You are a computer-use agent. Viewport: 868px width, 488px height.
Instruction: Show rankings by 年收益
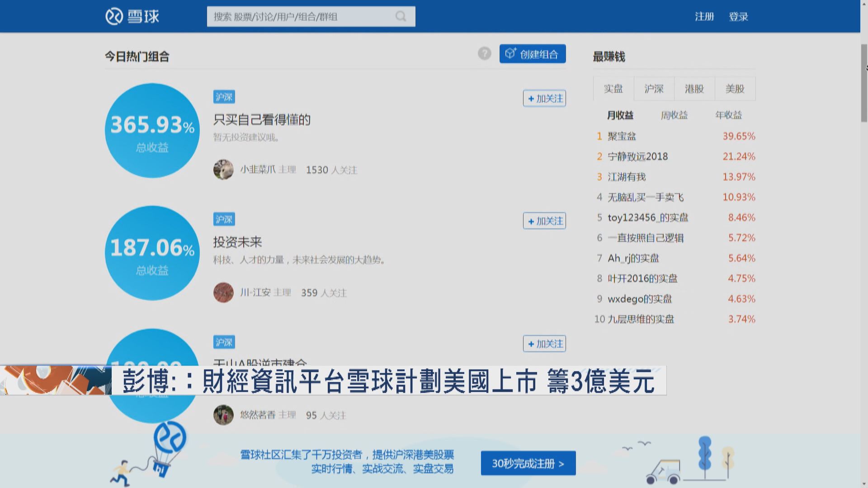(x=729, y=115)
